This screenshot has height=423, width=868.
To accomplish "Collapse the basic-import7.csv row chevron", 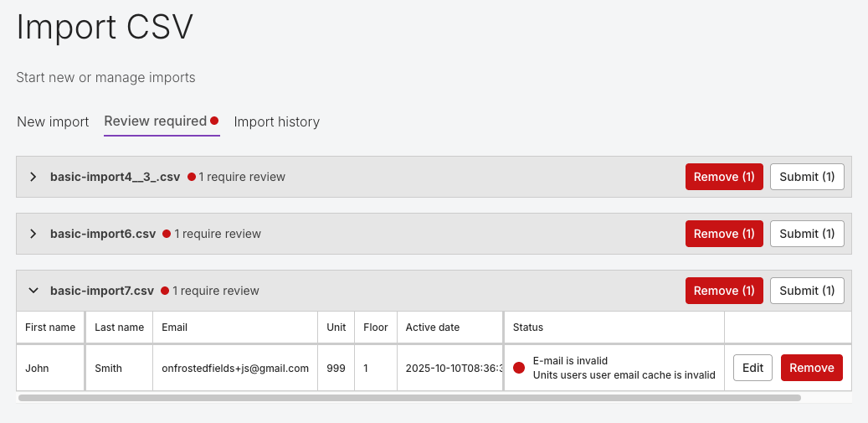I will 33,291.
